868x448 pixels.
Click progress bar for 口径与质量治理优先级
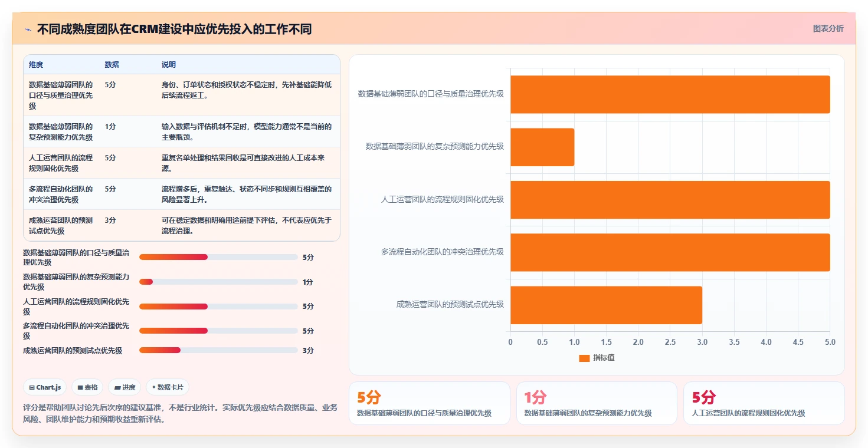(218, 257)
